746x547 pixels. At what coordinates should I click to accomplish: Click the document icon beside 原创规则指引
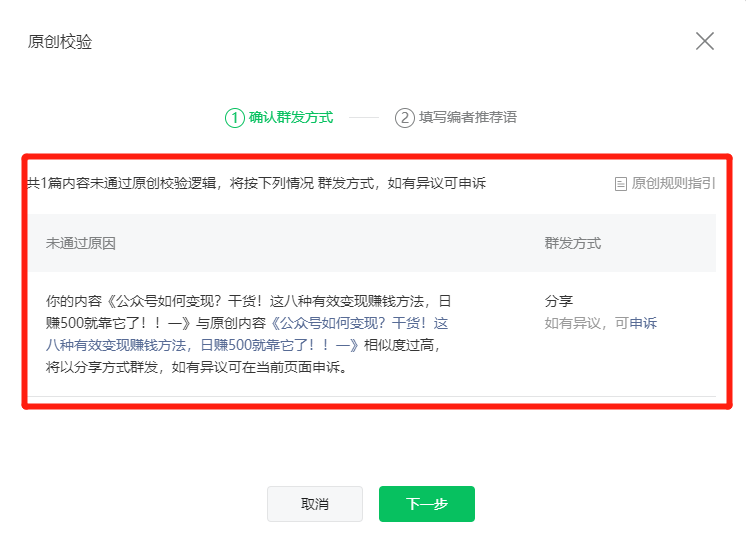[x=620, y=184]
